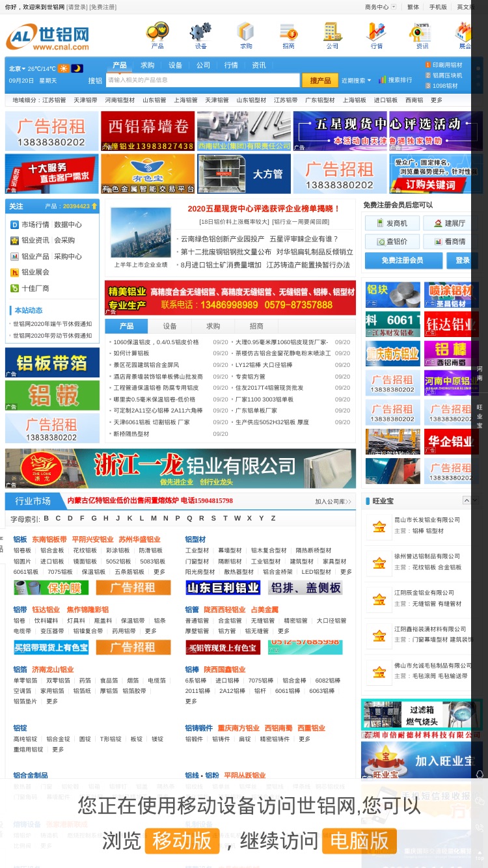Click the 免费注册 link in the top bar

click(x=103, y=7)
